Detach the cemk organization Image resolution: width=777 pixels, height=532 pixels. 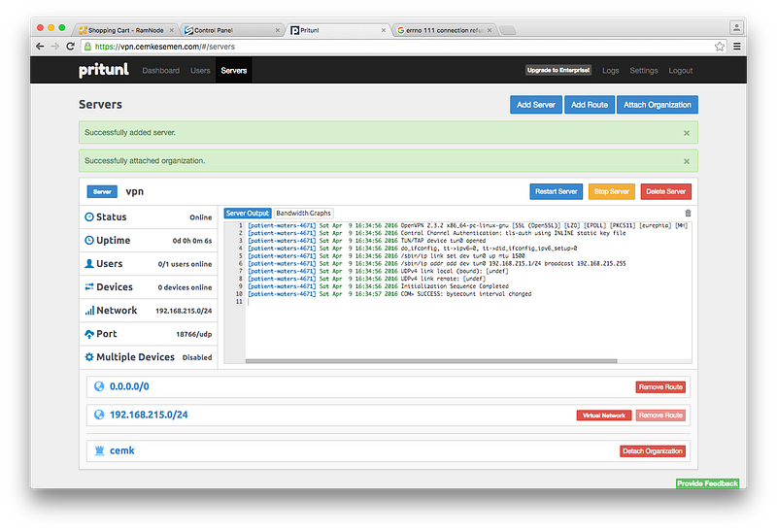[x=653, y=450]
